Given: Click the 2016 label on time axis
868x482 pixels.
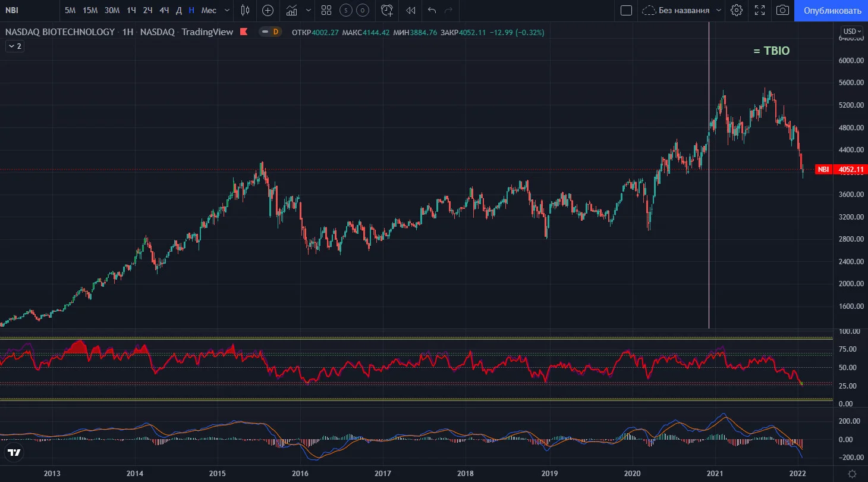Looking at the screenshot, I should (300, 474).
